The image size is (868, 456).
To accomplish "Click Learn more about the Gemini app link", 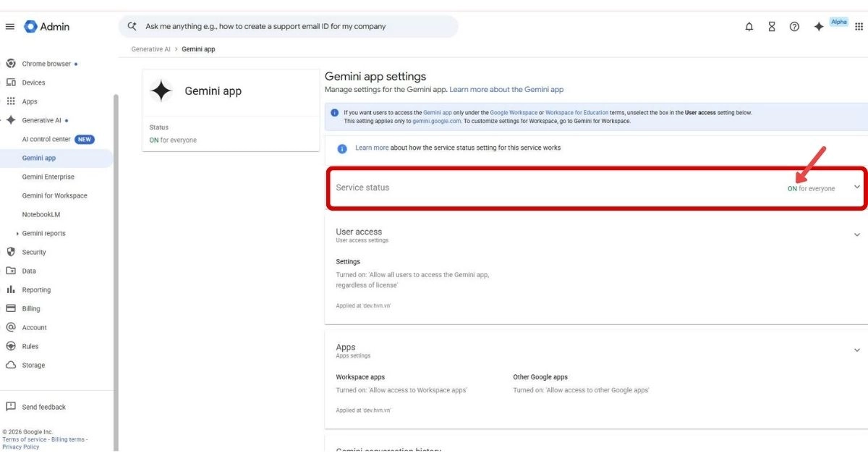I will point(506,89).
